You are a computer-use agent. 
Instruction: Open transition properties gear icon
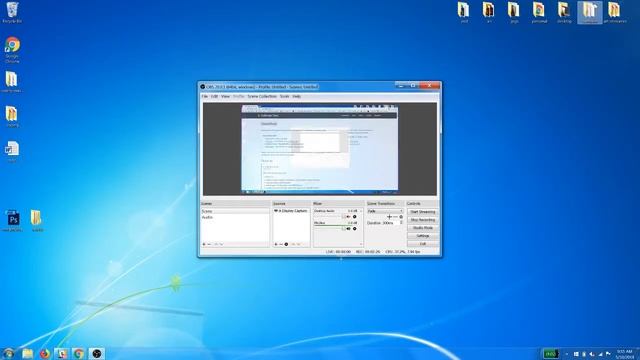pos(401,217)
